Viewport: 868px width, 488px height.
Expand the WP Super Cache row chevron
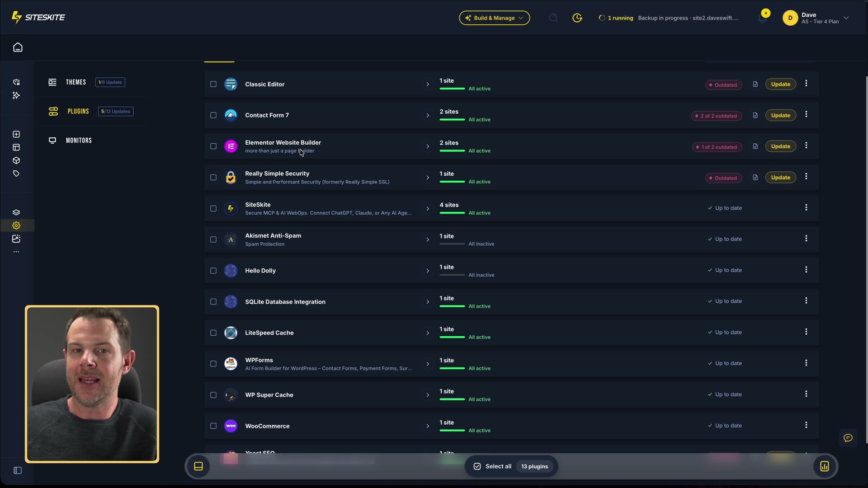coord(428,395)
